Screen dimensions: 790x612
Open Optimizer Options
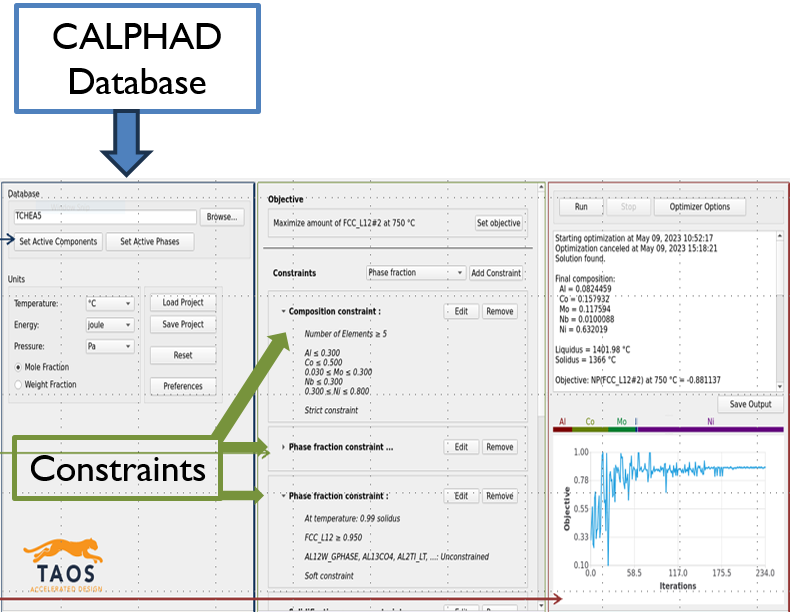pyautogui.click(x=699, y=207)
